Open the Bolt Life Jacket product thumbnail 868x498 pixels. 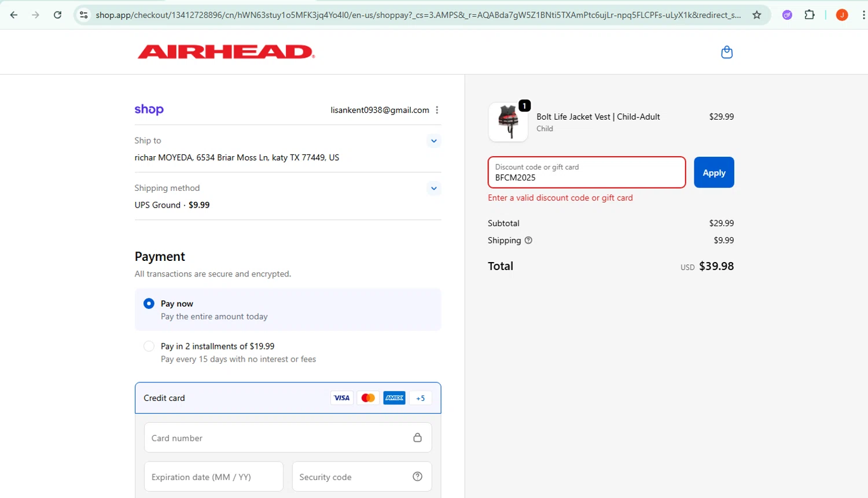click(x=508, y=122)
